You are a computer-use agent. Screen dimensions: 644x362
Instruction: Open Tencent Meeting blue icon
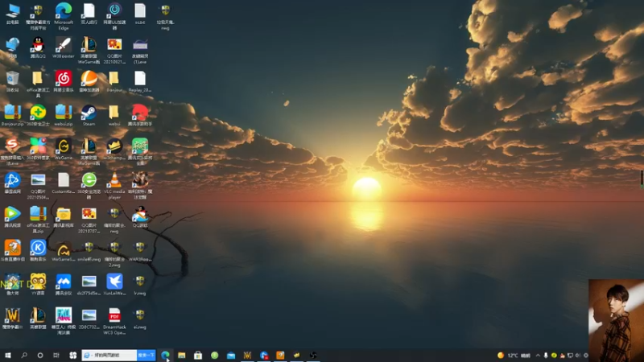coord(64,285)
